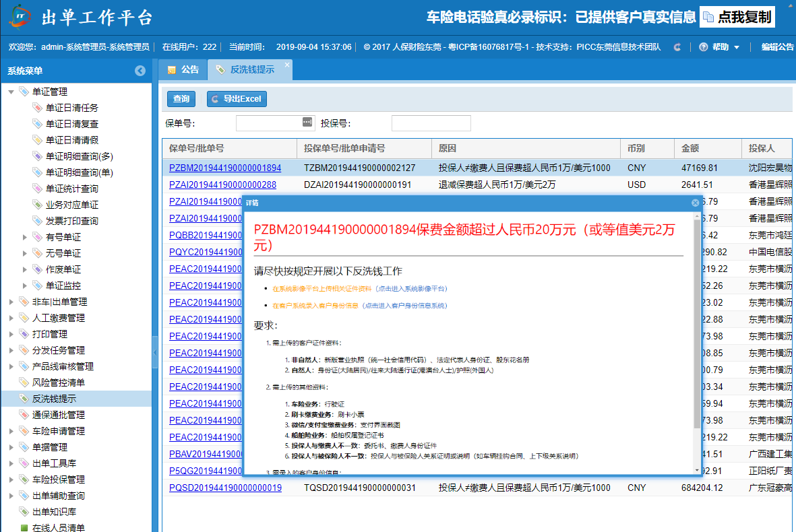Click the ellipsis picker in 保单号 field
Viewport: 796px width, 532px height.
coord(307,122)
